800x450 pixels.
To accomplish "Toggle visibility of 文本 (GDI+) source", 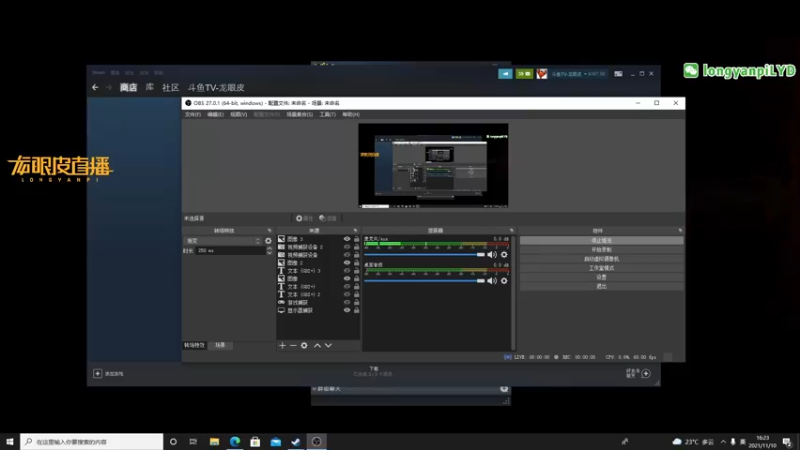I will click(347, 286).
